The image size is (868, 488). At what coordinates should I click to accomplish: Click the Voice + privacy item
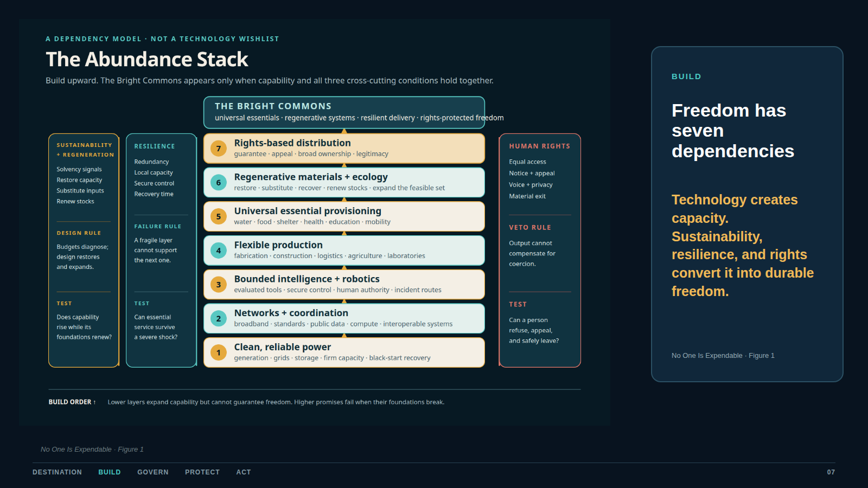[x=531, y=185]
